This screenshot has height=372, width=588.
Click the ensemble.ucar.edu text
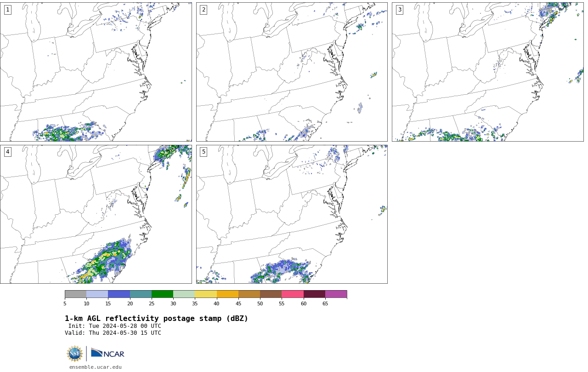coord(96,367)
